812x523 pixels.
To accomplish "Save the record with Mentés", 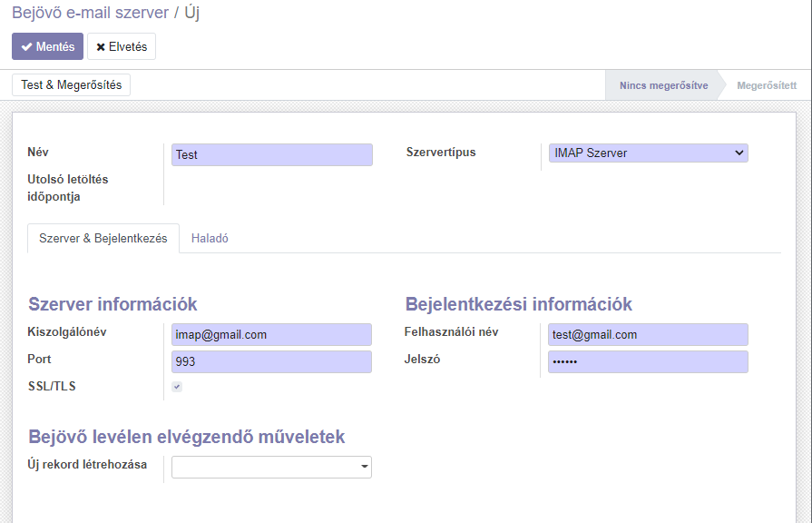I will [x=48, y=46].
